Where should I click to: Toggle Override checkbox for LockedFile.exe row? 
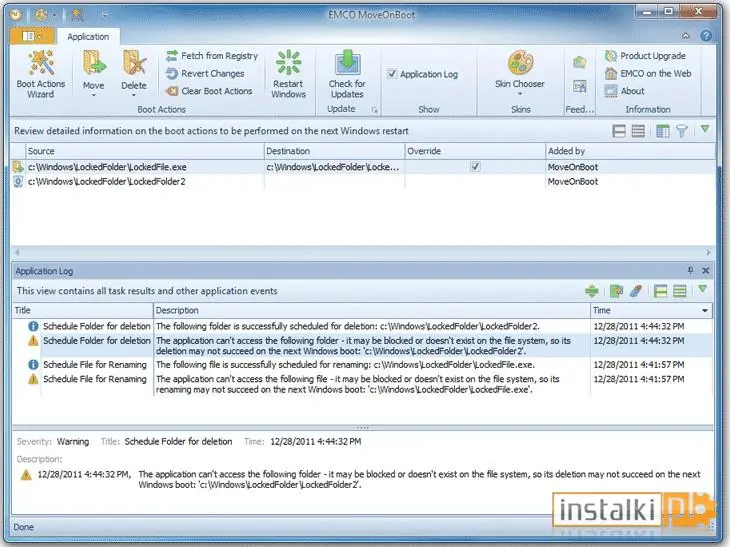(475, 167)
